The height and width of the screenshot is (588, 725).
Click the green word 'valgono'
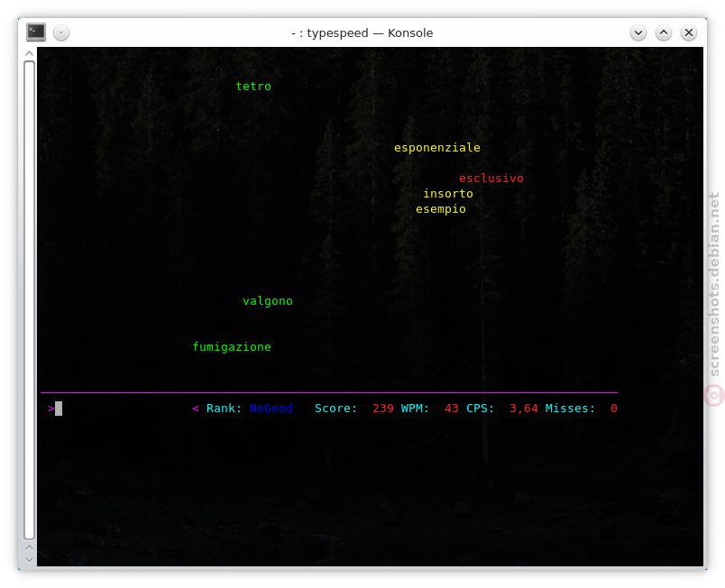[268, 301]
